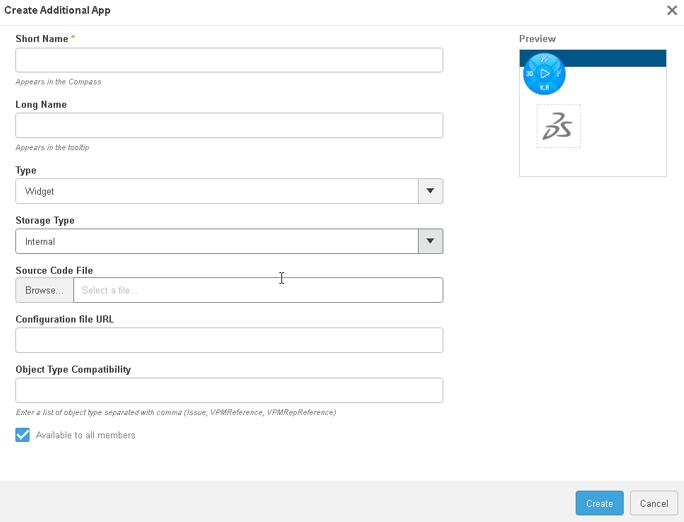Uncheck Available to all members checkbox
The image size is (684, 522).
pyautogui.click(x=23, y=435)
